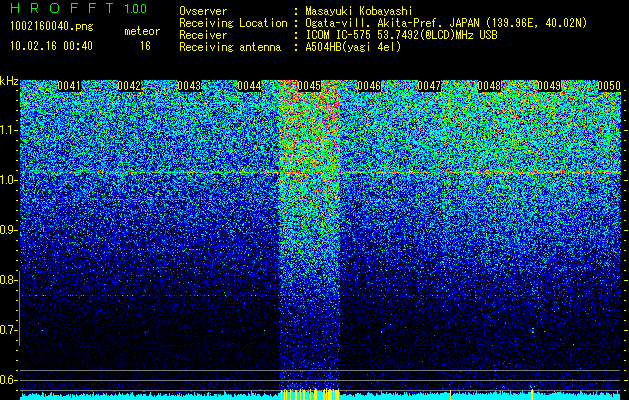The width and height of the screenshot is (629, 400).
Task: Click the HROFFT 1.00 title text
Action: coord(79,8)
